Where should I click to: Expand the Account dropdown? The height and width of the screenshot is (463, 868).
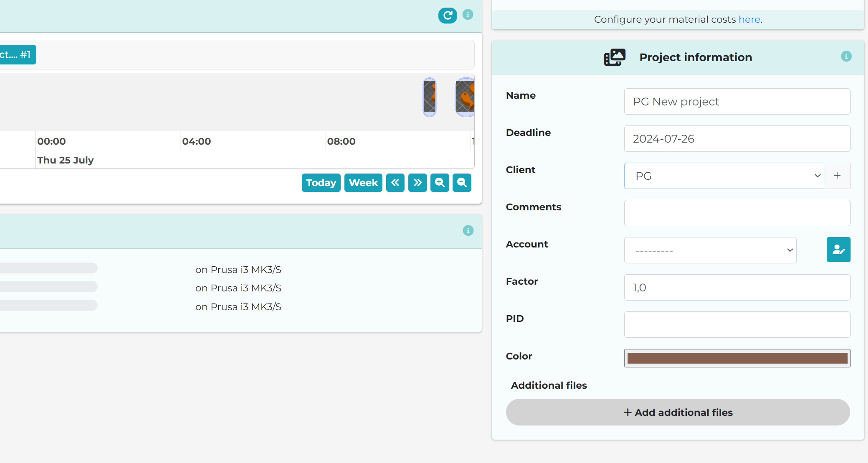click(x=710, y=250)
